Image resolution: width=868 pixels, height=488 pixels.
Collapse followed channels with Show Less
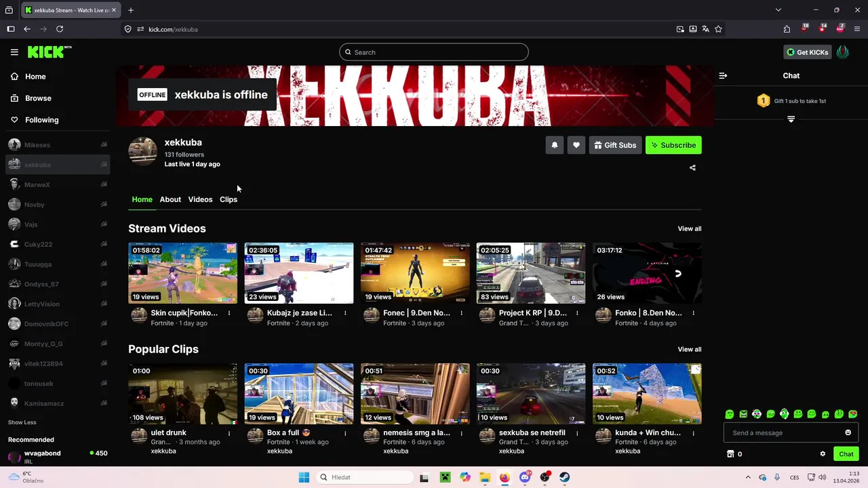(x=22, y=422)
